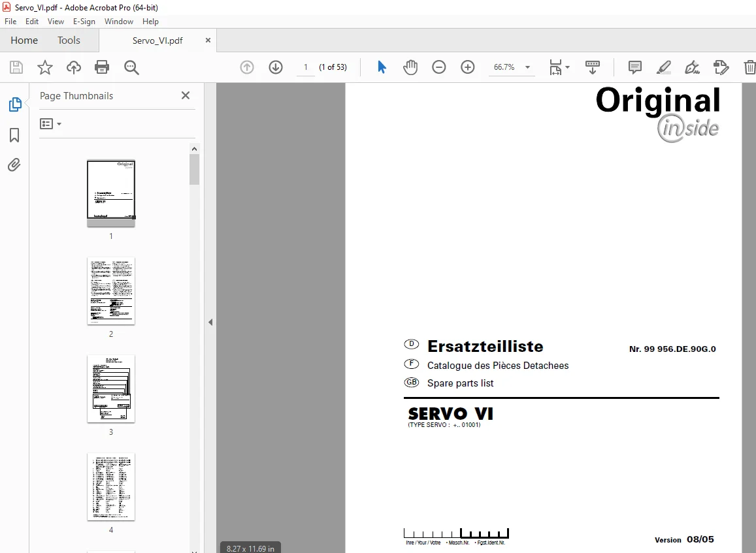Open the Find text search tool
The width and height of the screenshot is (756, 553).
click(131, 67)
